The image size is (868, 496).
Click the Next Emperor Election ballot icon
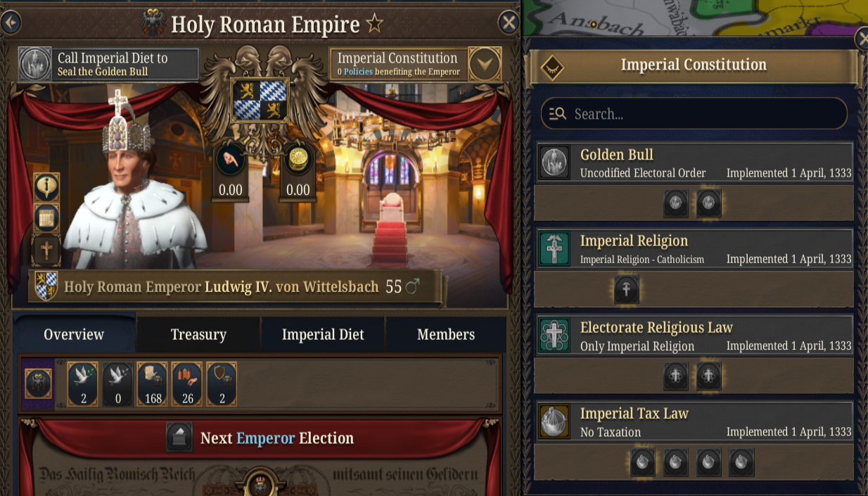(179, 438)
